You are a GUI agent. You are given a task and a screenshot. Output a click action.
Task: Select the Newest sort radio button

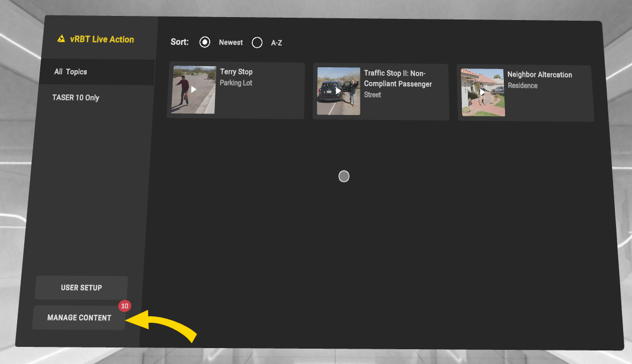pyautogui.click(x=205, y=42)
